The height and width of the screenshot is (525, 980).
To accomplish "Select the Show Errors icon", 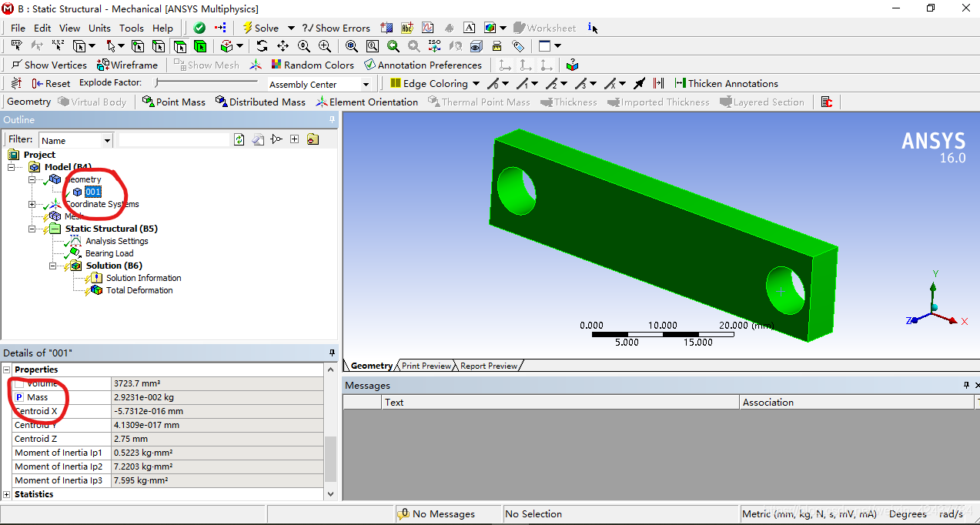I will point(336,28).
